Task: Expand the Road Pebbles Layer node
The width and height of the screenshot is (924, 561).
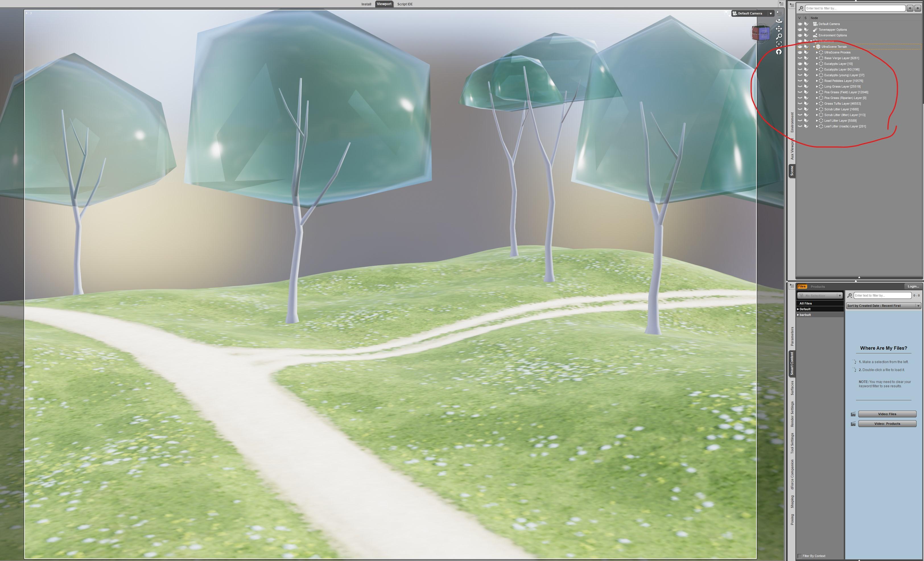Action: pyautogui.click(x=817, y=81)
